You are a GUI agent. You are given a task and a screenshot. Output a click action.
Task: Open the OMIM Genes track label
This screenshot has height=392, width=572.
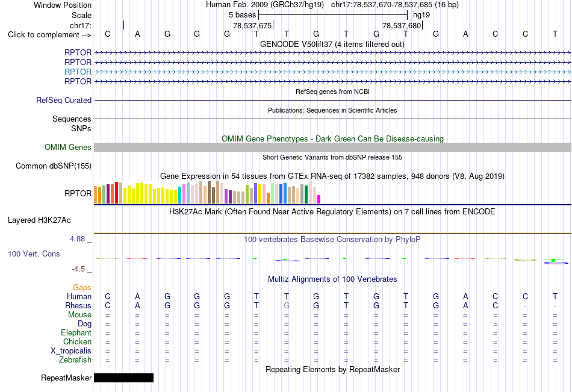pyautogui.click(x=67, y=147)
